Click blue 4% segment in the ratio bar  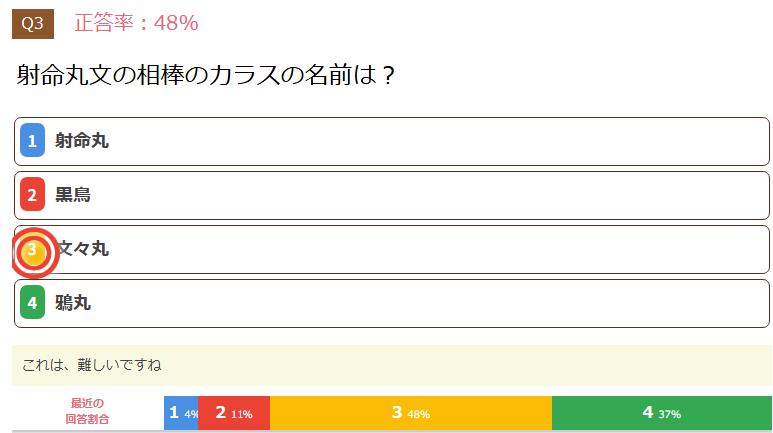coord(181,413)
